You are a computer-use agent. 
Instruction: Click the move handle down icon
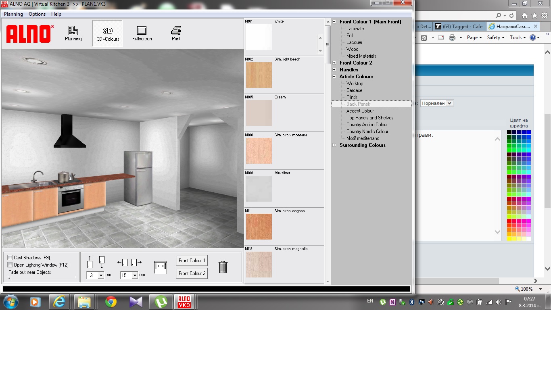pyautogui.click(x=102, y=262)
